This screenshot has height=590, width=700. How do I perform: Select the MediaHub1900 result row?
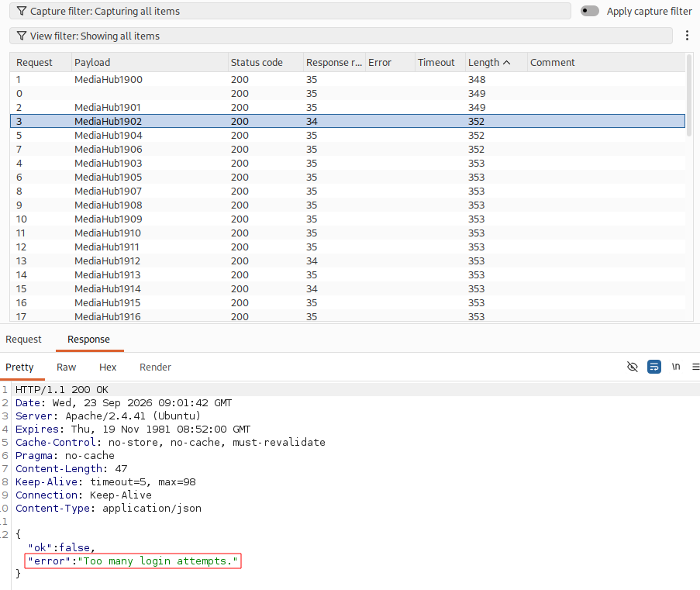tap(347, 80)
